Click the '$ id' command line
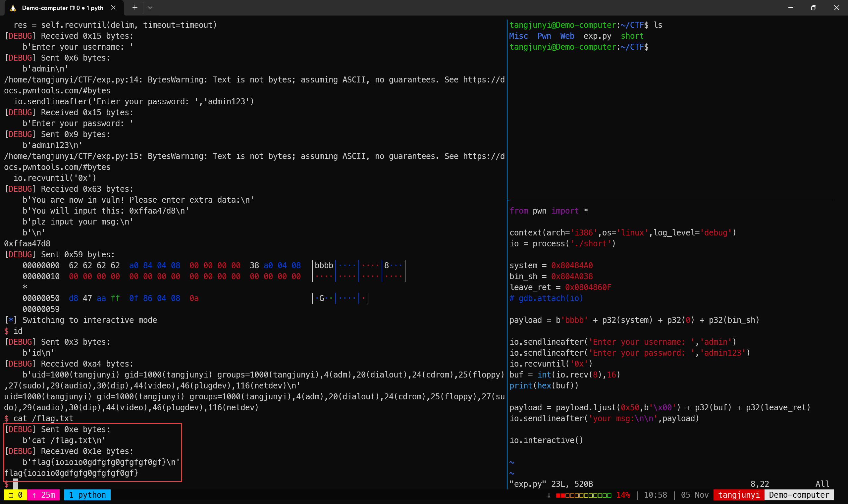Screen dimensions: 848x504 coord(13,331)
